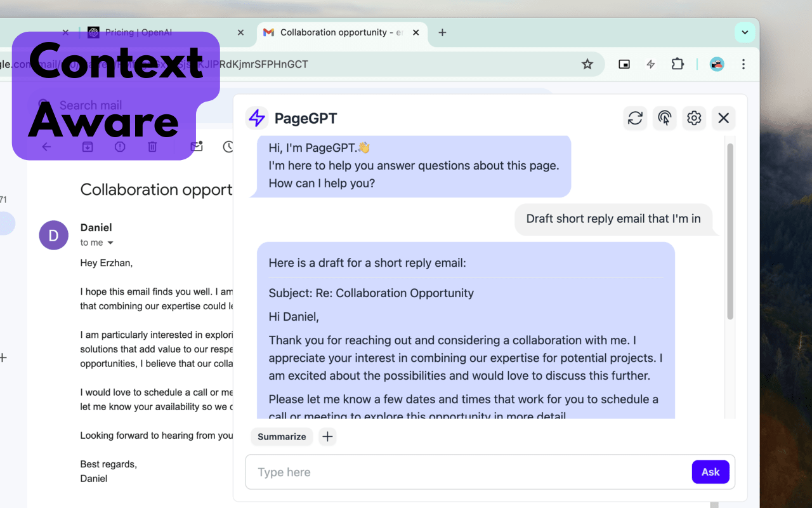Viewport: 812px width, 508px height.
Task: Open the tab search dropdown arrow
Action: click(745, 32)
